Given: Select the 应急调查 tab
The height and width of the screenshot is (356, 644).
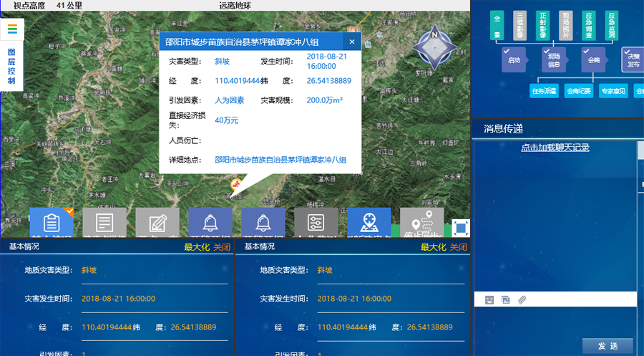Looking at the screenshot, I should click(588, 25).
